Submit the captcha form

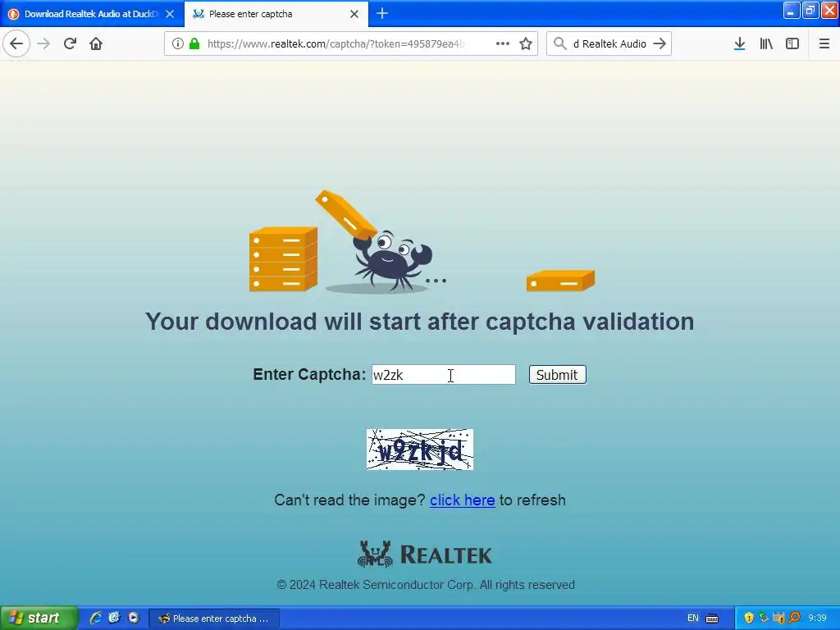[557, 374]
